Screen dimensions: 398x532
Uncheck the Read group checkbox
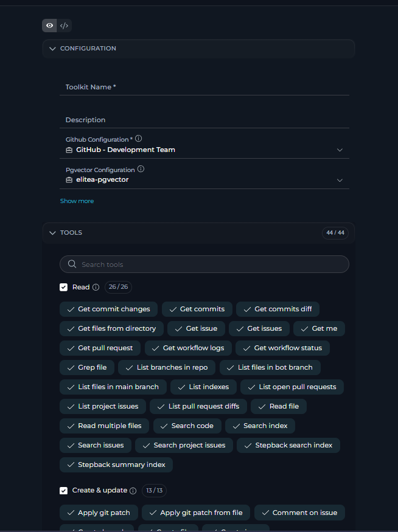[x=63, y=288]
